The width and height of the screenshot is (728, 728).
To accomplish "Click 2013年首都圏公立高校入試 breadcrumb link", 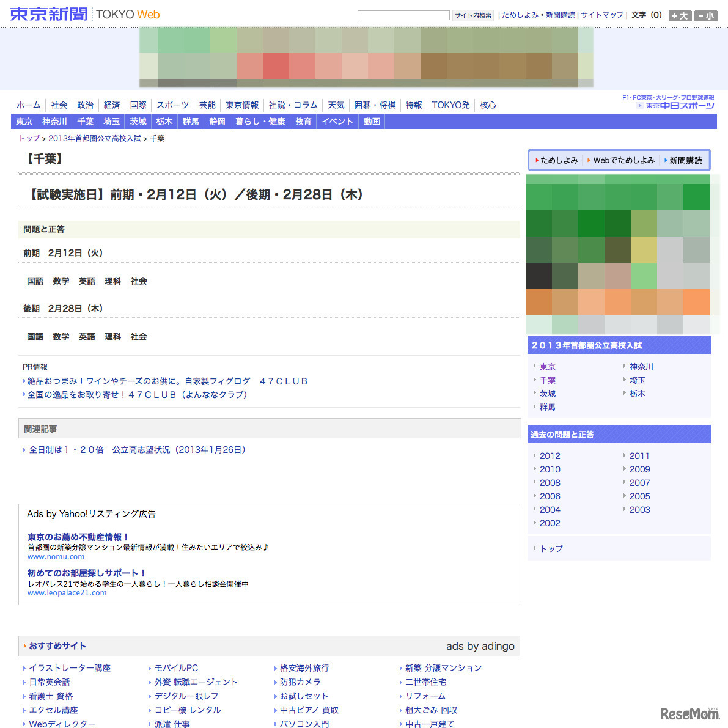I will 95,138.
